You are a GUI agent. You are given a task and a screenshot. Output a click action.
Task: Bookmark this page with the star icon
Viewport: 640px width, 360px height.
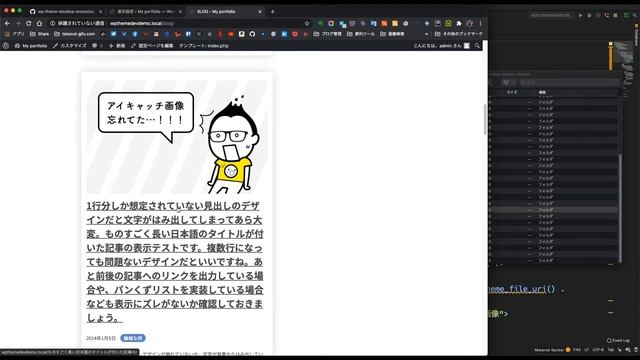point(307,24)
